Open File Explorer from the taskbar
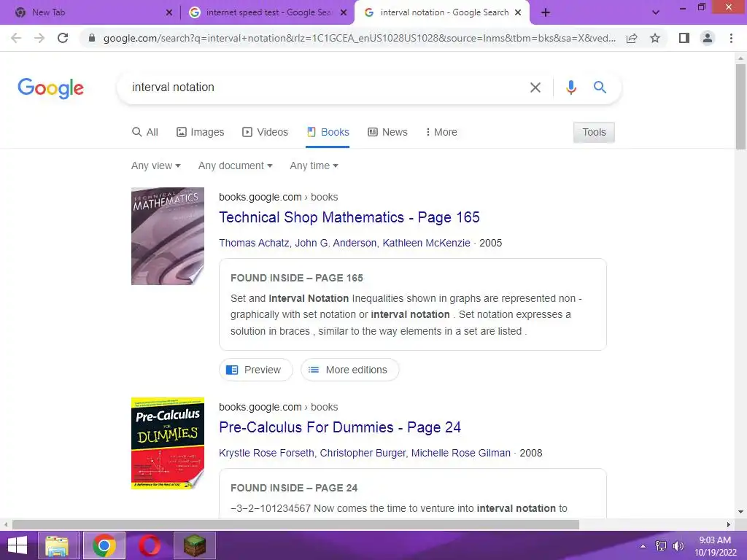Screen dimensions: 747x560 click(57, 545)
